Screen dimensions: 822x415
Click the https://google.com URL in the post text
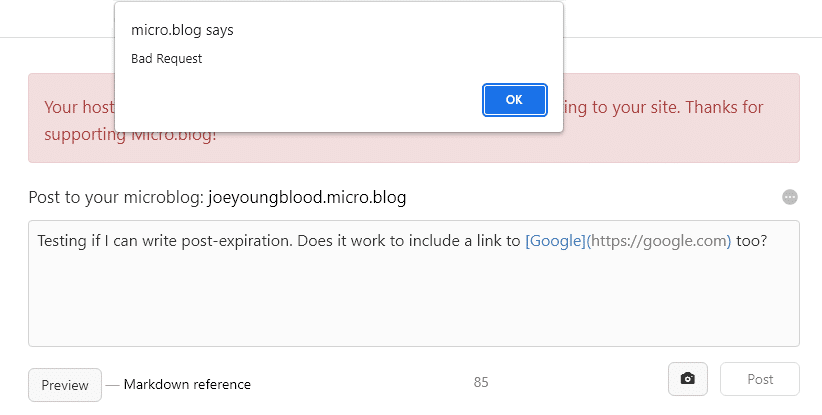click(x=658, y=241)
